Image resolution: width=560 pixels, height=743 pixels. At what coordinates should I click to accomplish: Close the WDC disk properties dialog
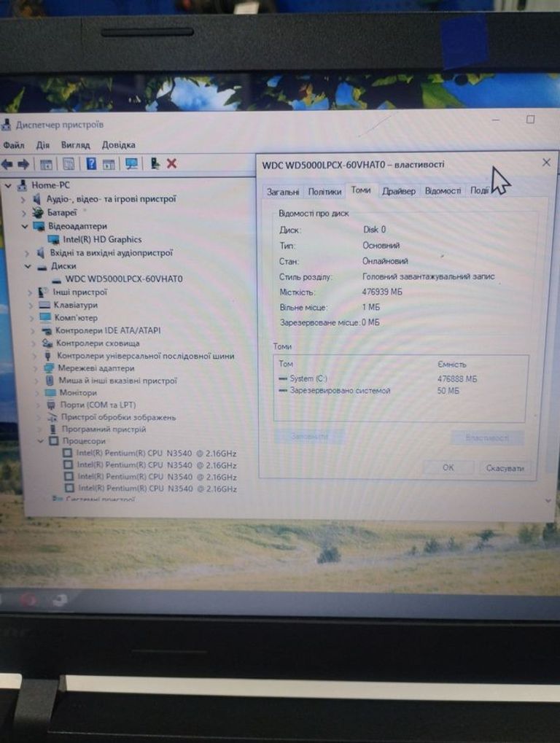546,163
